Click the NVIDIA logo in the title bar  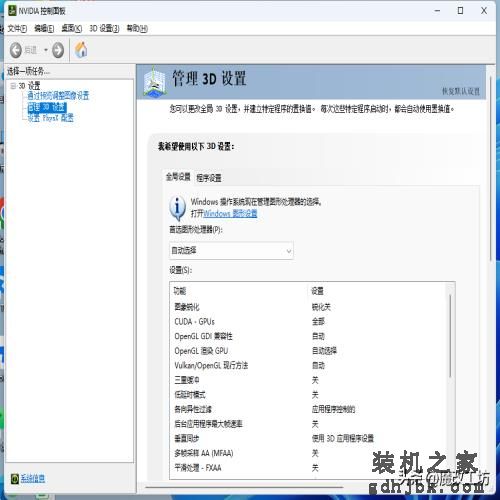12,11
